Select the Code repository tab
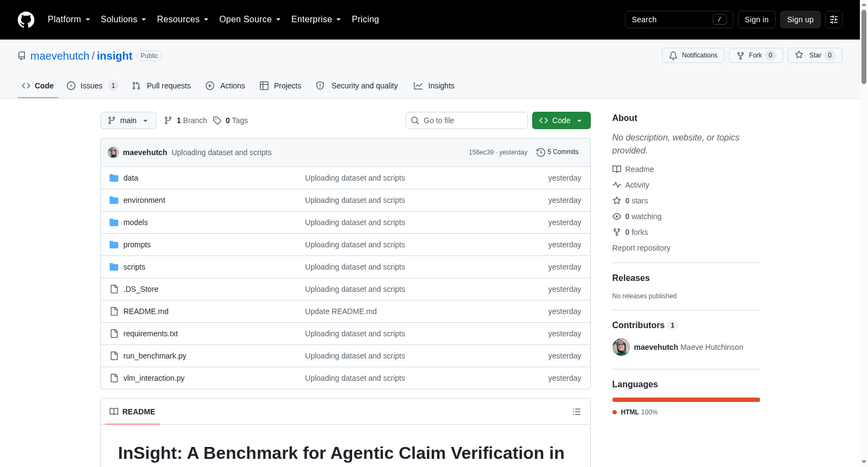Viewport: 868px width, 467px height. point(38,86)
